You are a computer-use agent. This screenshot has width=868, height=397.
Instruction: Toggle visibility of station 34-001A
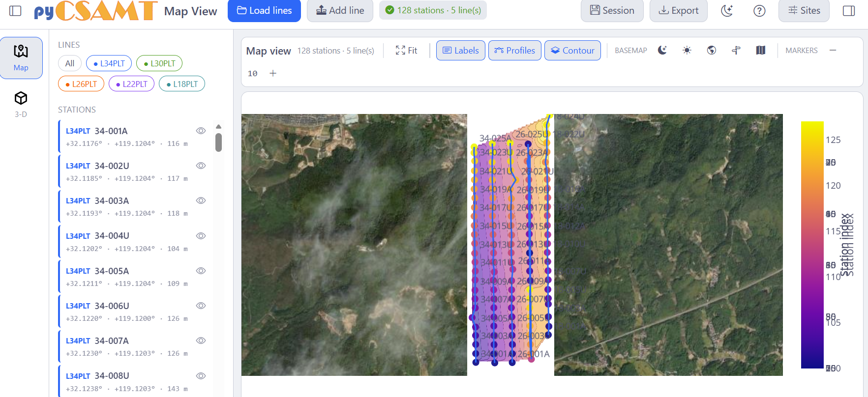point(201,131)
